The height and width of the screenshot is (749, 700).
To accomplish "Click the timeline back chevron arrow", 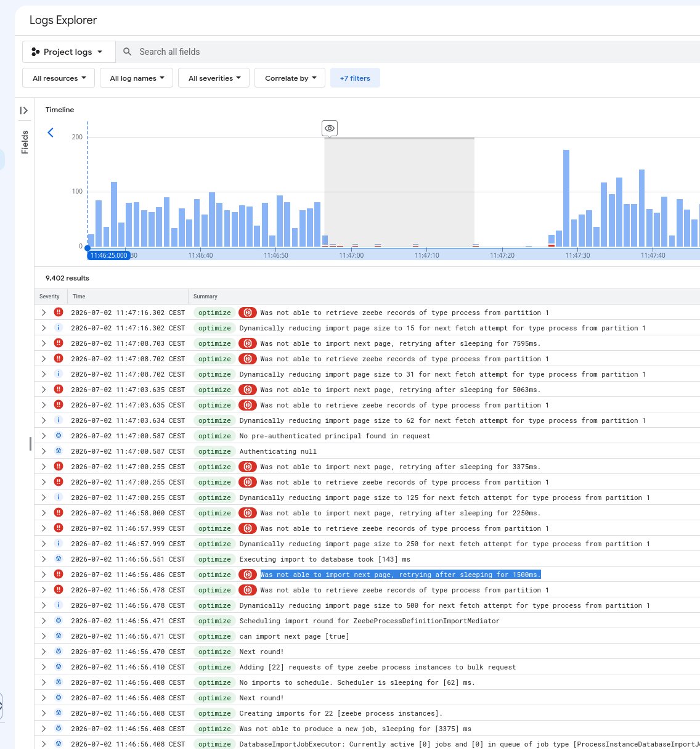I will click(x=51, y=133).
